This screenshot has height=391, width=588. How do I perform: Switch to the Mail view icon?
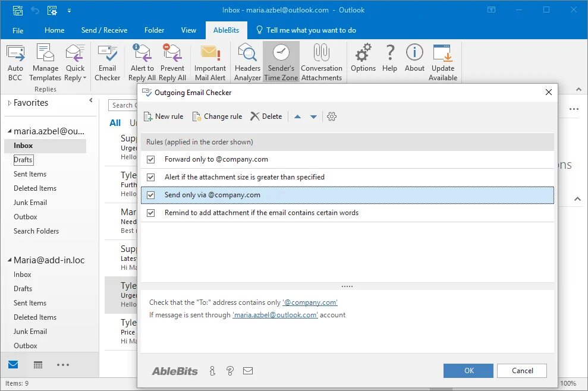(13, 364)
